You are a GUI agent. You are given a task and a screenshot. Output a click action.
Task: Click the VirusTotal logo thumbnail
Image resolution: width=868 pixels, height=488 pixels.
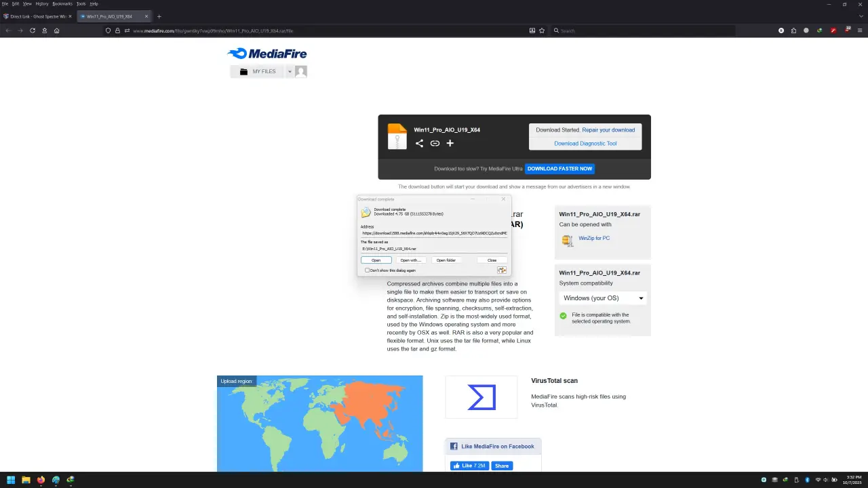[x=481, y=397]
